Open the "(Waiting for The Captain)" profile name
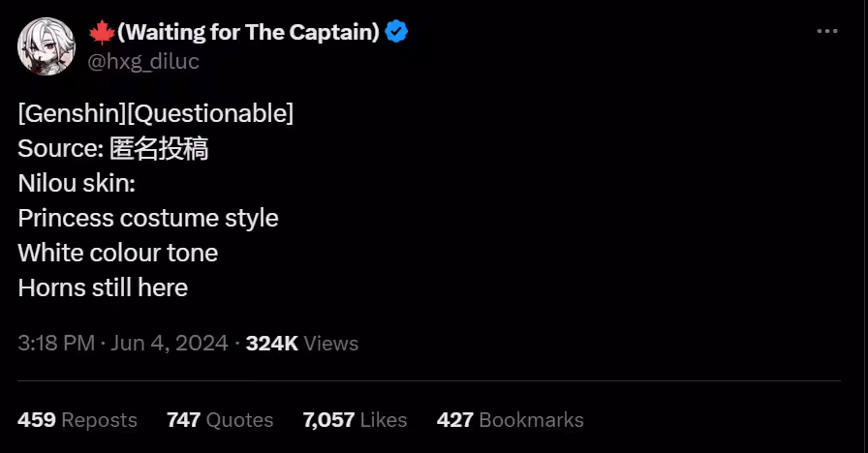868x453 pixels. click(x=248, y=32)
